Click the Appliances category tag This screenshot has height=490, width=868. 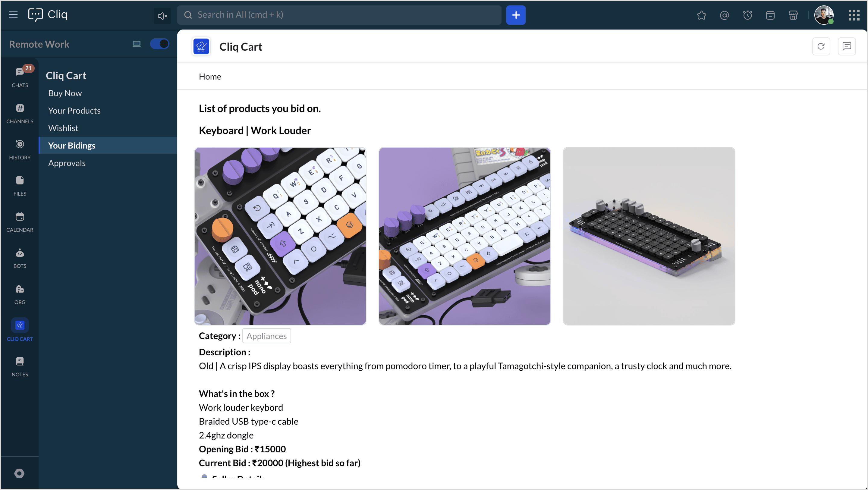point(266,336)
